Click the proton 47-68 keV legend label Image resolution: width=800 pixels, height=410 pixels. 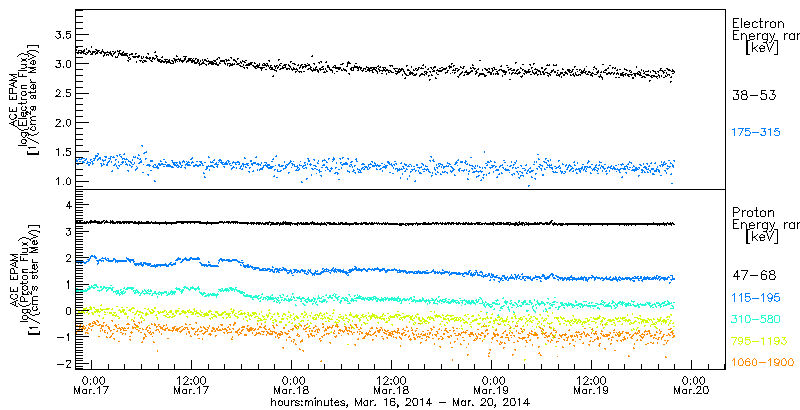point(754,275)
